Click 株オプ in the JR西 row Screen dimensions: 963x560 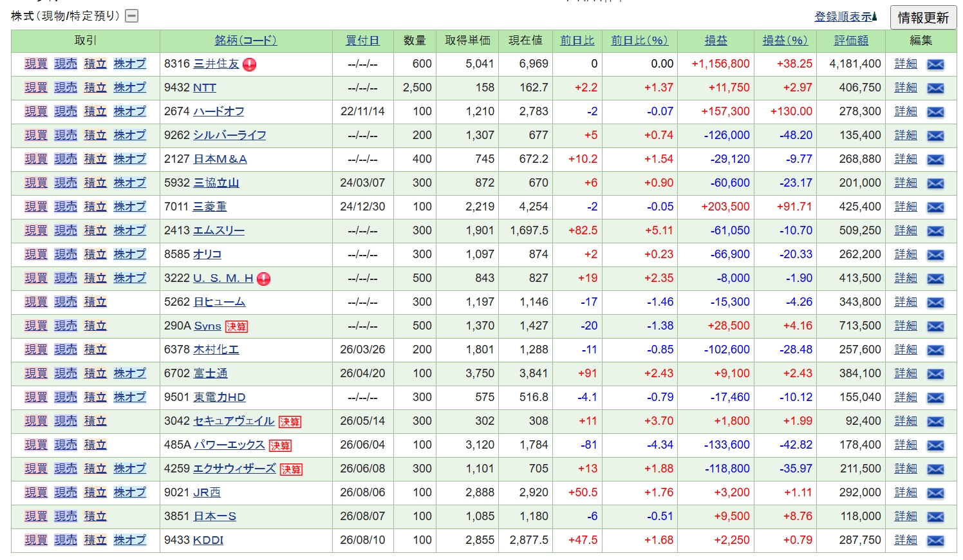[x=130, y=492]
